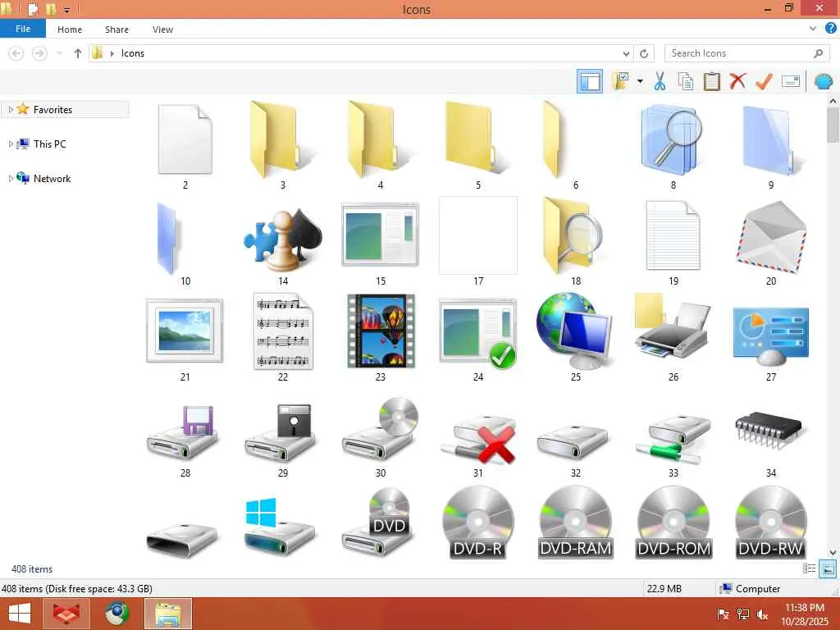Image resolution: width=840 pixels, height=630 pixels.
Task: Click the Search Icons input field
Action: pos(746,53)
